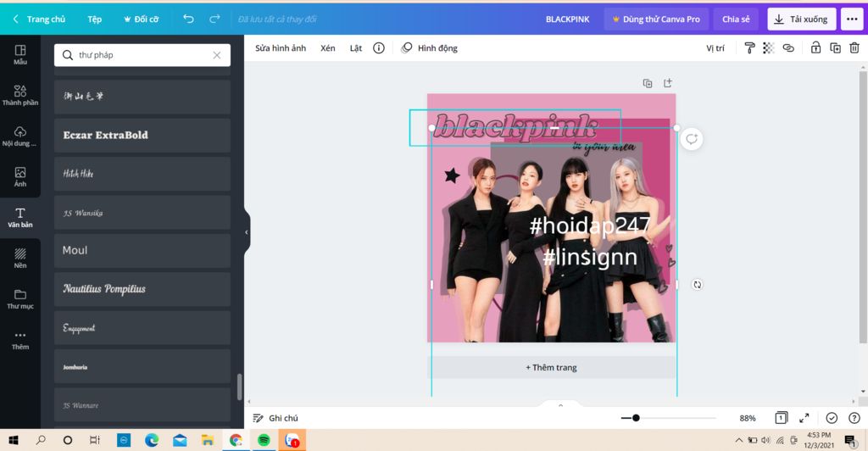Clear the font search field
The image size is (868, 451).
[x=217, y=55]
